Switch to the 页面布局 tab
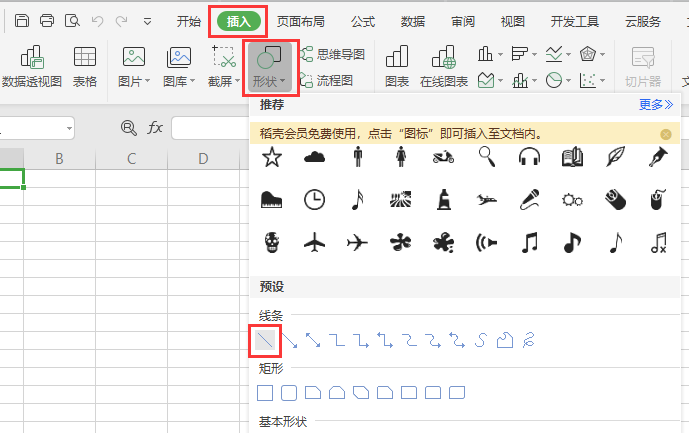 click(x=304, y=21)
